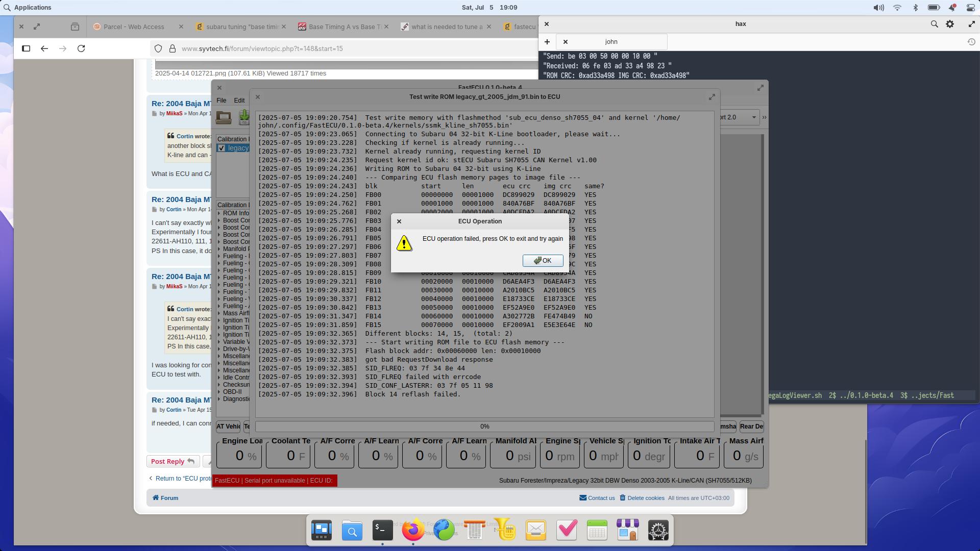Toggle the legacy calibration file checkbox
This screenshot has width=980, height=551.
click(221, 148)
